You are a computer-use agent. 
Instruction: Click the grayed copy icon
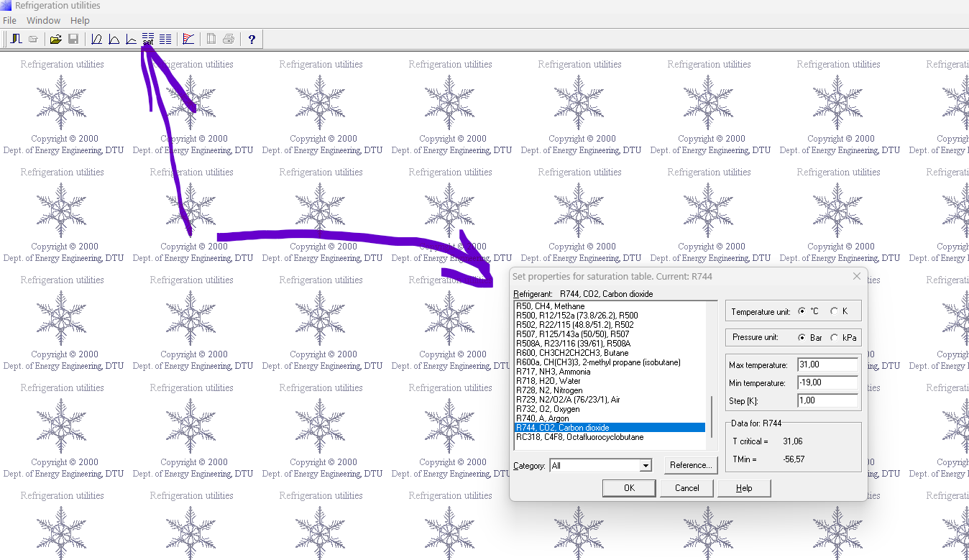click(211, 39)
